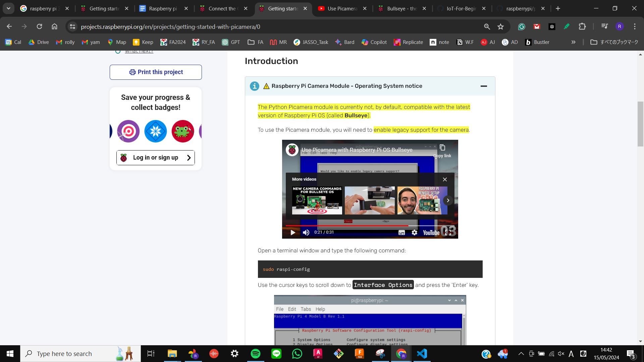
Task: Open the search tabs dropdown arrow
Action: click(8, 8)
